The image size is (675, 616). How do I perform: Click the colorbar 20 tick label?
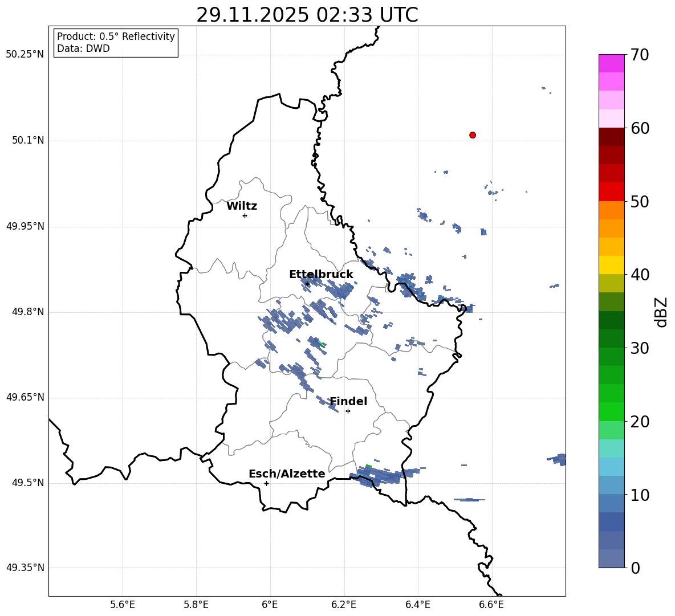click(640, 422)
